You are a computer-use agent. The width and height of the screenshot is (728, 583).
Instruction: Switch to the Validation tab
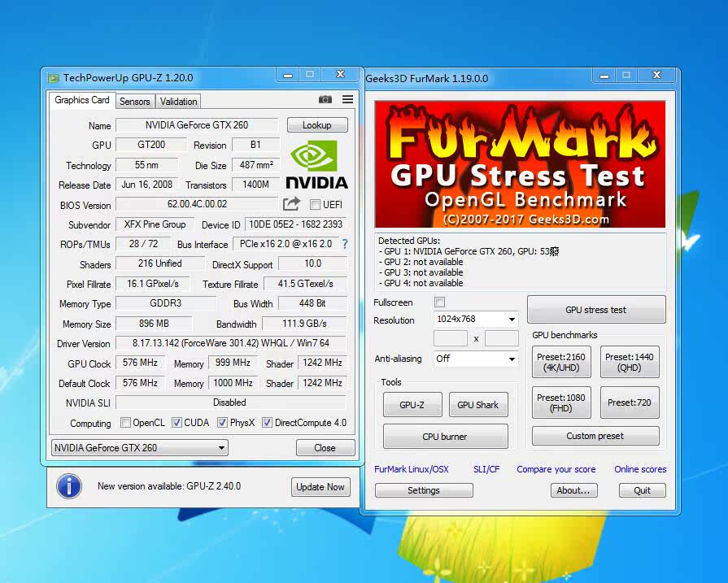[178, 102]
